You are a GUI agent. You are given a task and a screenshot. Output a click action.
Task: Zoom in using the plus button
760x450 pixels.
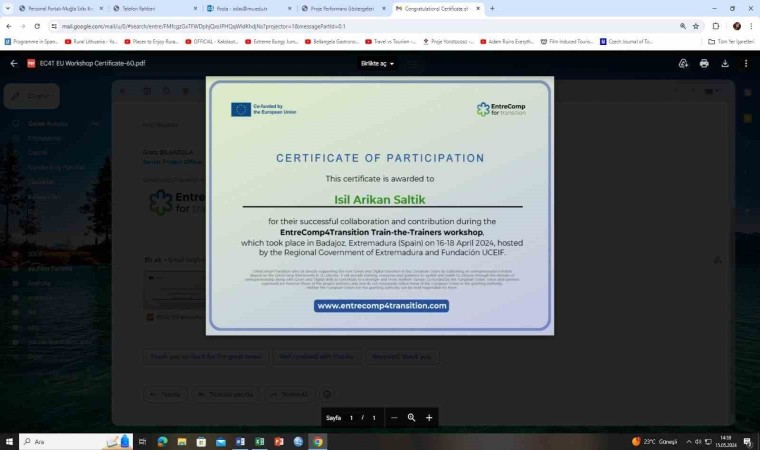tap(429, 417)
